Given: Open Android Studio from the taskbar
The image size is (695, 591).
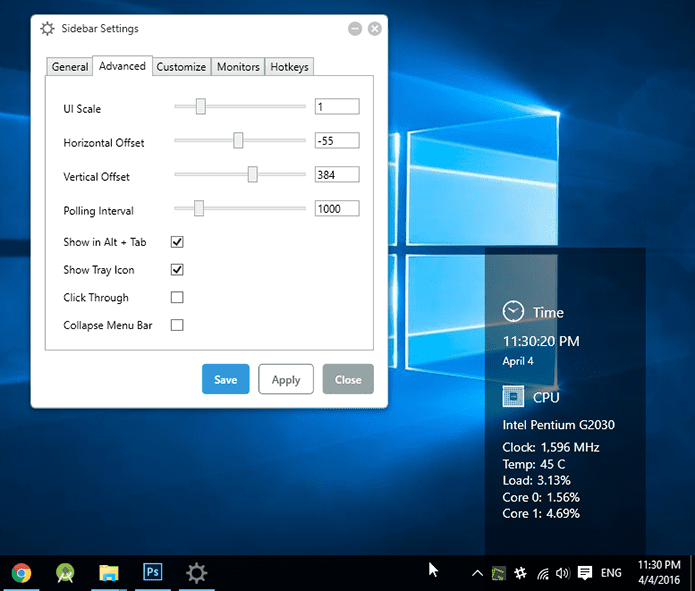Looking at the screenshot, I should pos(65,573).
